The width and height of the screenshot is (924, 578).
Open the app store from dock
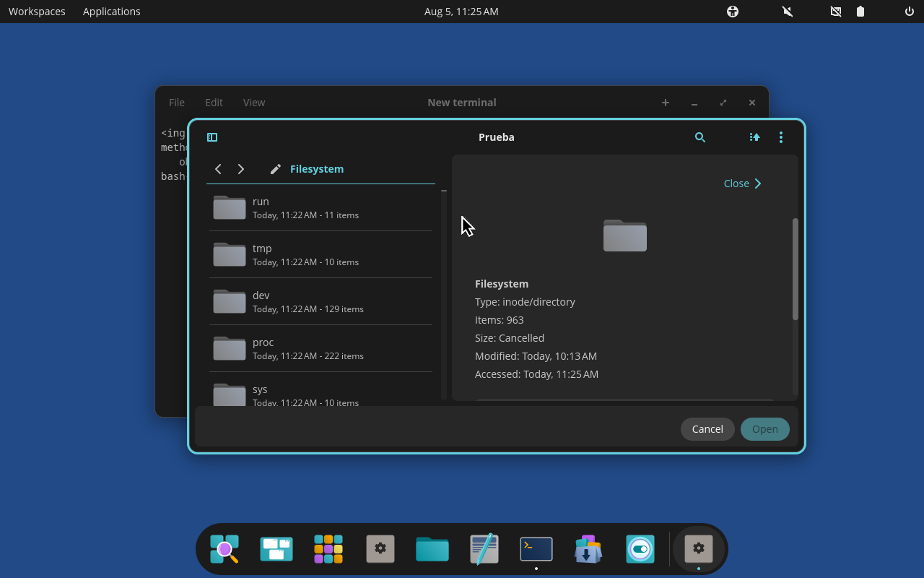[x=588, y=549]
